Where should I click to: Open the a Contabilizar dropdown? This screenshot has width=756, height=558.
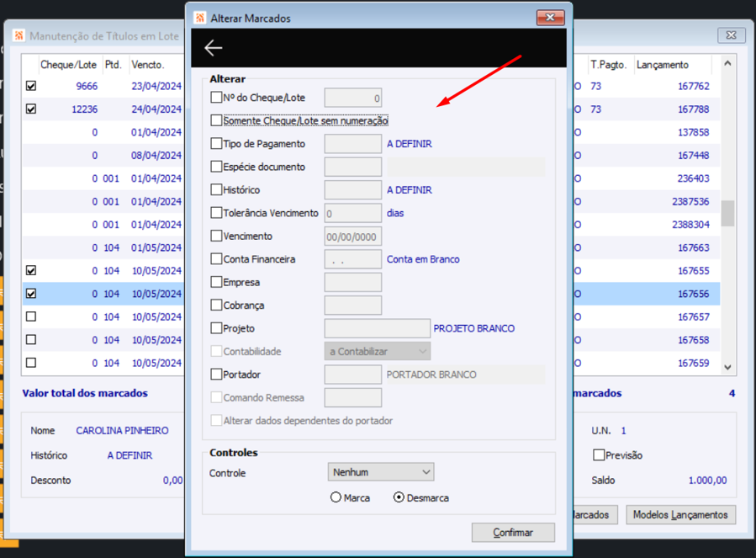click(x=378, y=352)
